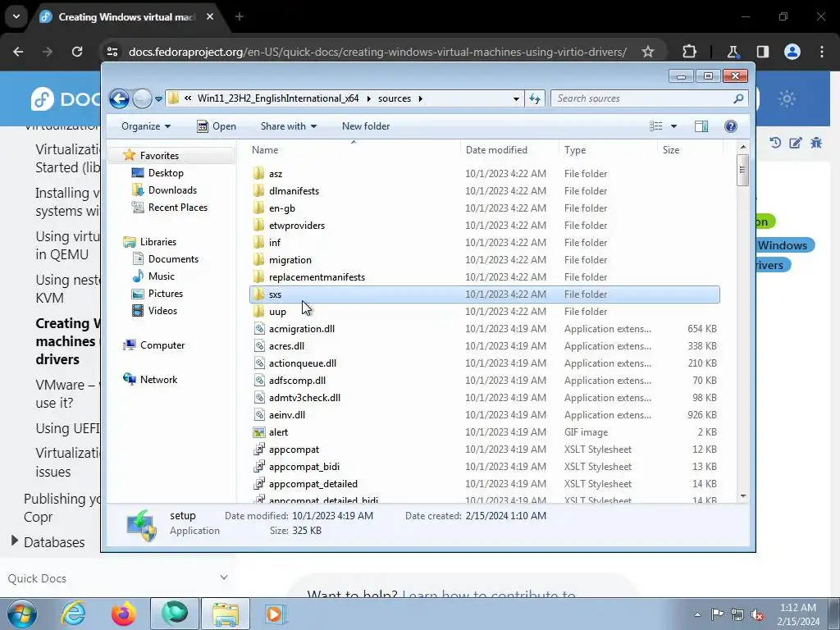Reload the Fedora docs page
This screenshot has width=840, height=630.
(x=77, y=52)
